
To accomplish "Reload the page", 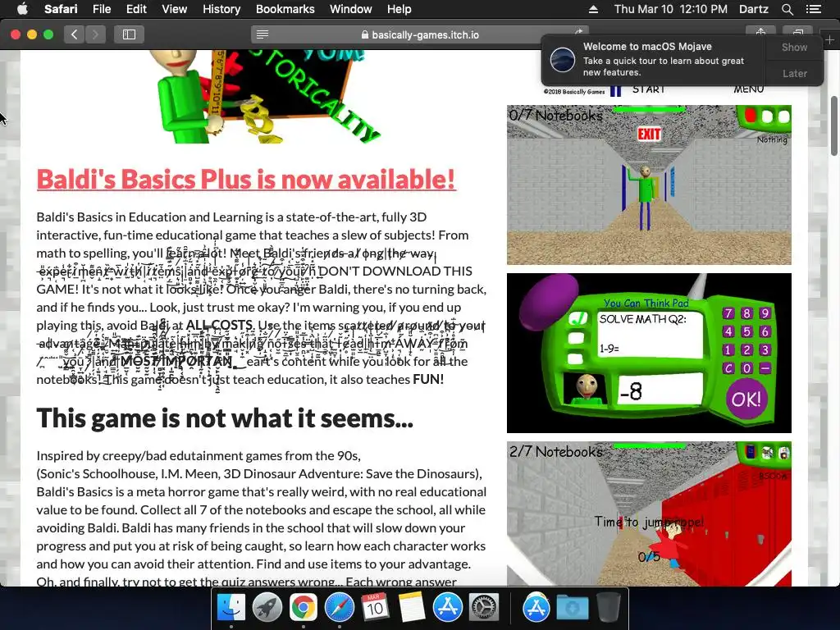I will (x=578, y=32).
